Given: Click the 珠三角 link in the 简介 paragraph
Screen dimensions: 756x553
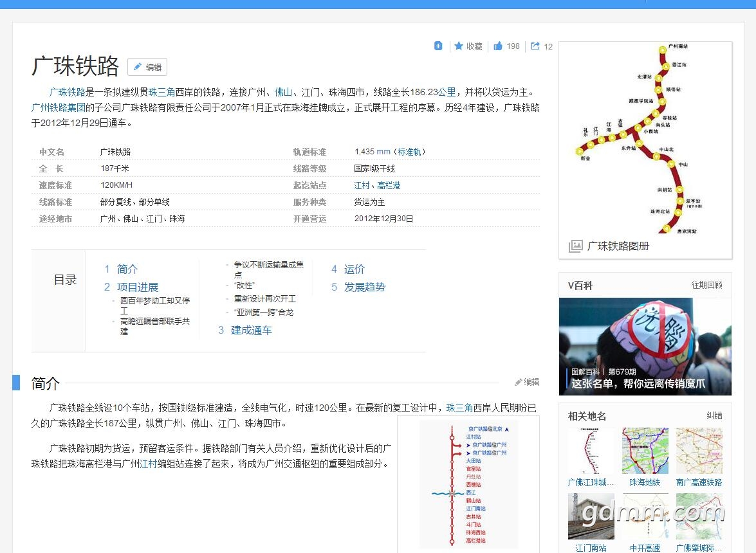Looking at the screenshot, I should [x=459, y=408].
